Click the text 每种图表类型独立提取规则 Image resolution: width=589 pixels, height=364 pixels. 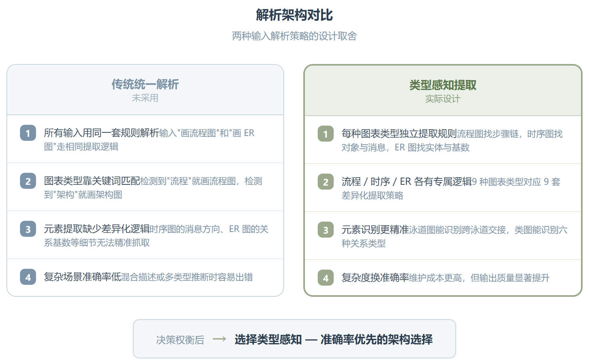[x=399, y=134]
